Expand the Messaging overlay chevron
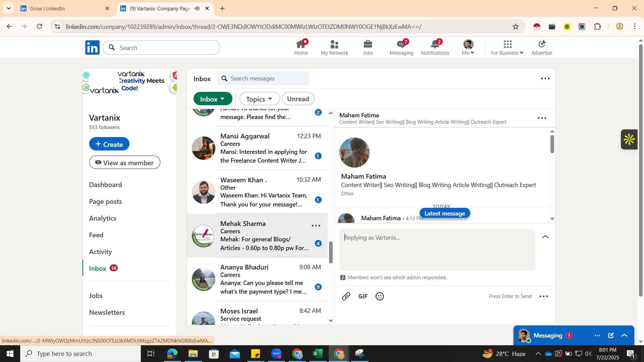Image resolution: width=644 pixels, height=362 pixels. coord(624,336)
